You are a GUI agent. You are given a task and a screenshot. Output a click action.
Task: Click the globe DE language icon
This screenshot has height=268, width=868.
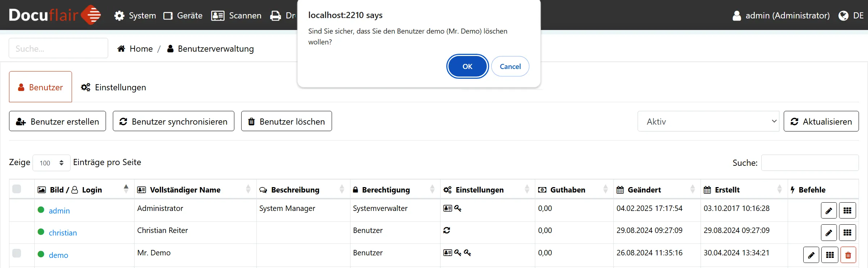pos(843,16)
